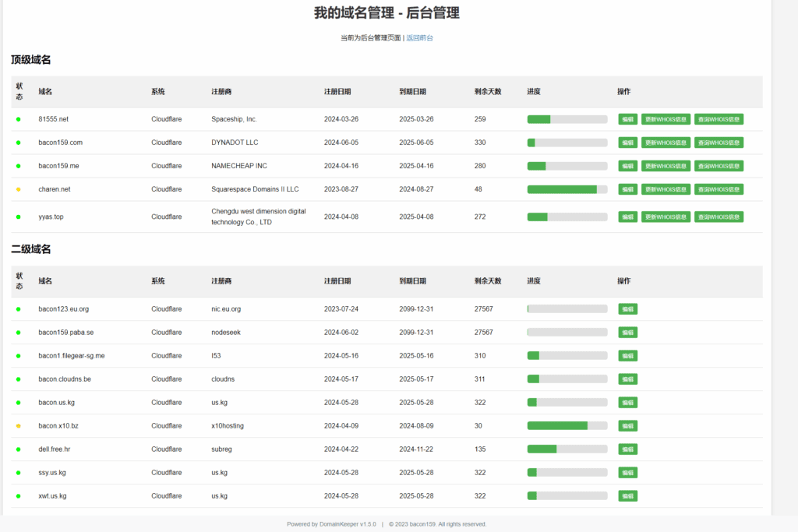Click the 到期日期 header in 顶级域名 table
The image size is (798, 532).
(x=413, y=92)
